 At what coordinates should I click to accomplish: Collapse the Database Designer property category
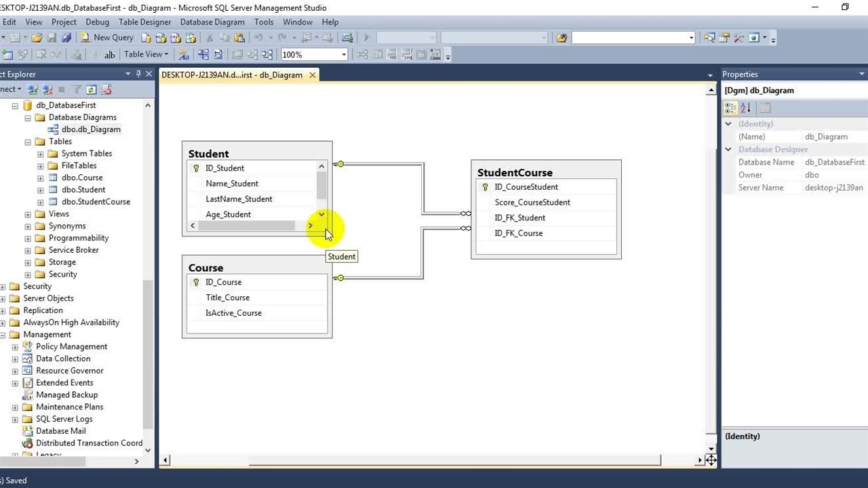point(728,150)
